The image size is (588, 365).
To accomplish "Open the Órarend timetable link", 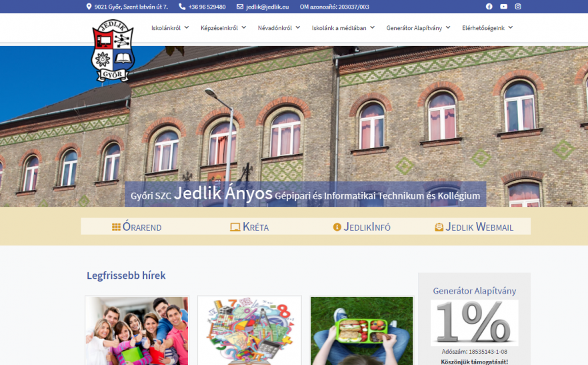I will pyautogui.click(x=142, y=227).
